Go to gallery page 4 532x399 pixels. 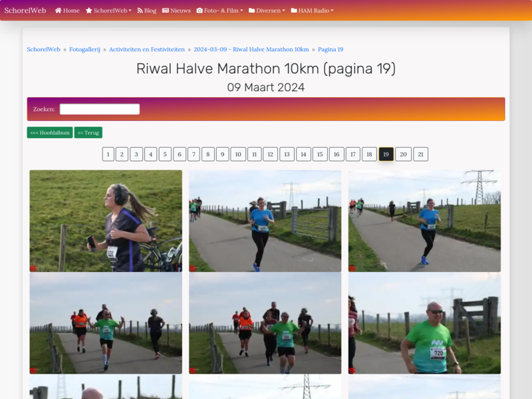point(151,154)
